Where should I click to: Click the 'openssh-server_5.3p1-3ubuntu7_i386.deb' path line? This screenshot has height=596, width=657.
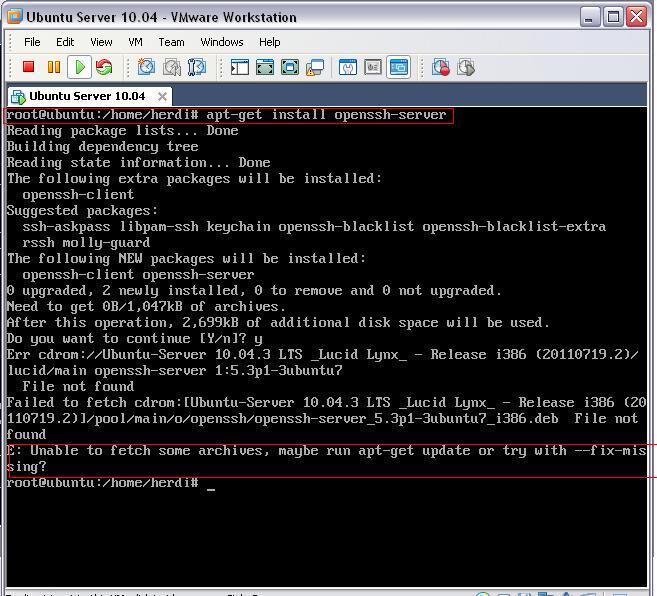click(323, 418)
